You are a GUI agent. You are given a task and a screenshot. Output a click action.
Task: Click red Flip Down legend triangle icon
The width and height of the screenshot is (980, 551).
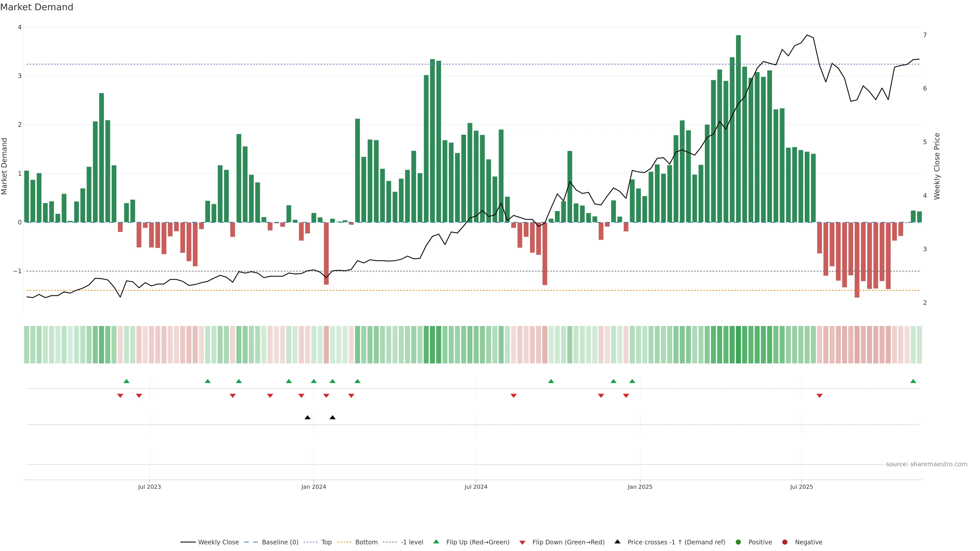tap(522, 543)
